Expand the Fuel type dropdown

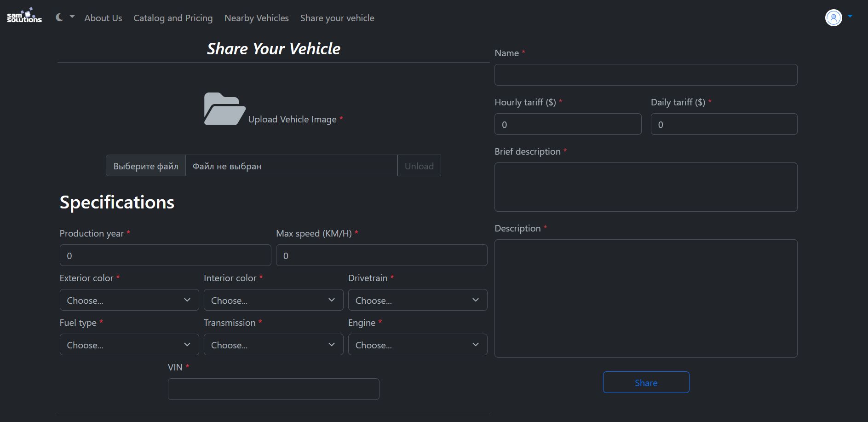(x=129, y=345)
